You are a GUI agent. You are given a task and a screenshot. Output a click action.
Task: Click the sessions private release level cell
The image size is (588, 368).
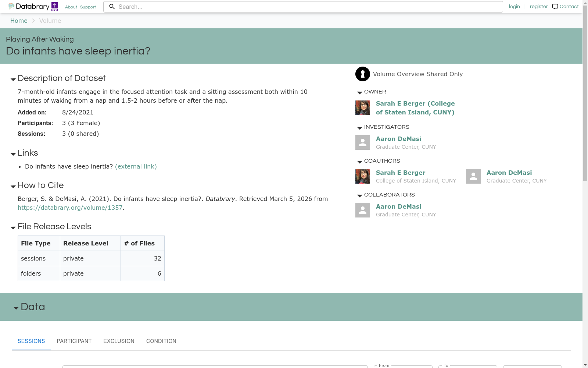pyautogui.click(x=90, y=258)
